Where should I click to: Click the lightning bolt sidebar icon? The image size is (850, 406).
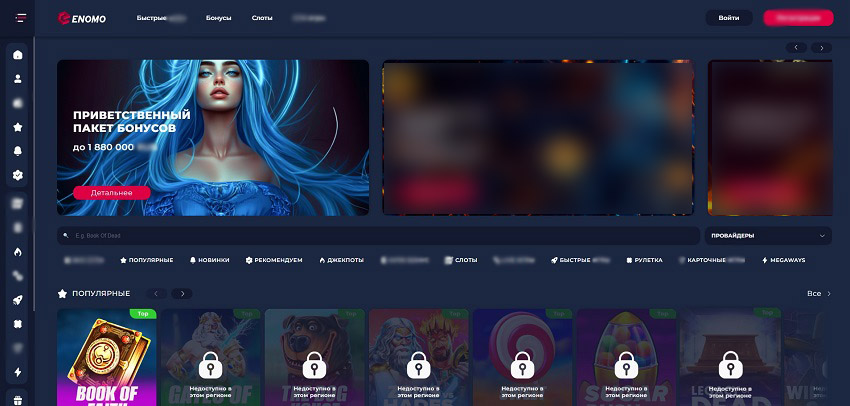click(x=18, y=372)
